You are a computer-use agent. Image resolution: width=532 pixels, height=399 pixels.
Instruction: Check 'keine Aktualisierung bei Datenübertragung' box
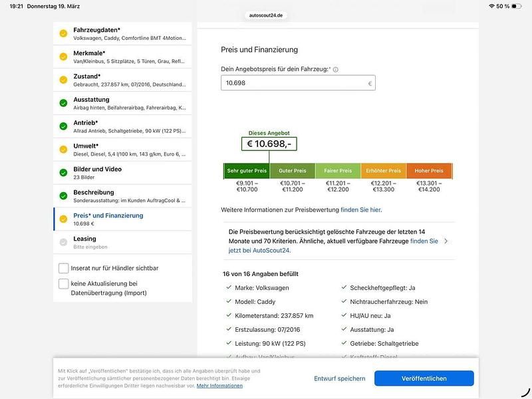click(x=64, y=283)
